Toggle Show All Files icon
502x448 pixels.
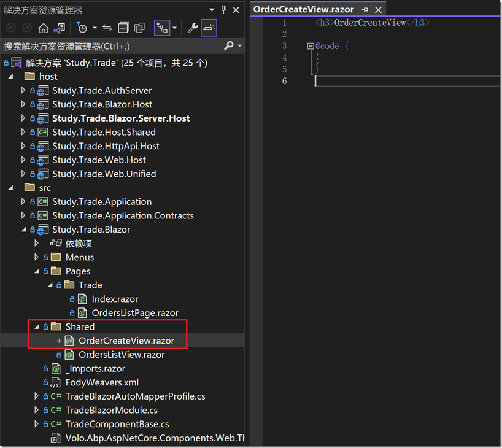(x=139, y=28)
